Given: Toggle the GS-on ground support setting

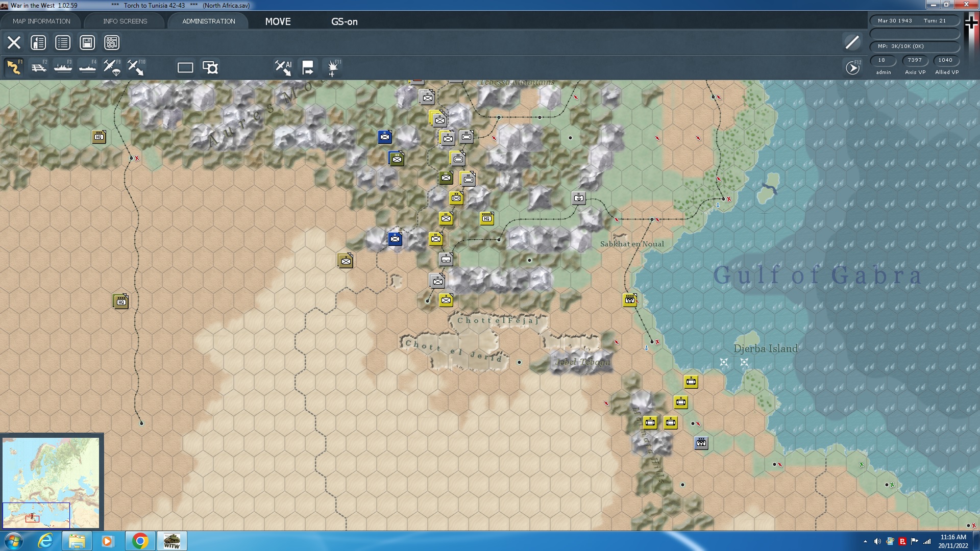Looking at the screenshot, I should click(x=345, y=21).
